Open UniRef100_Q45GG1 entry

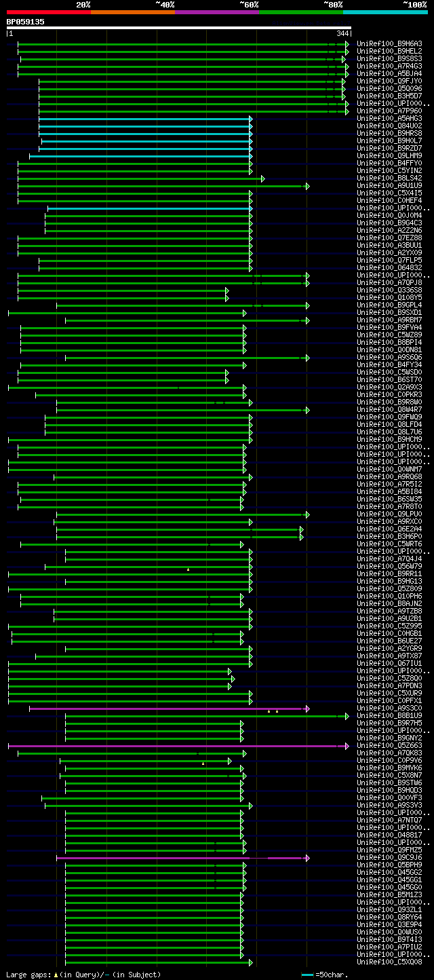[389, 880]
